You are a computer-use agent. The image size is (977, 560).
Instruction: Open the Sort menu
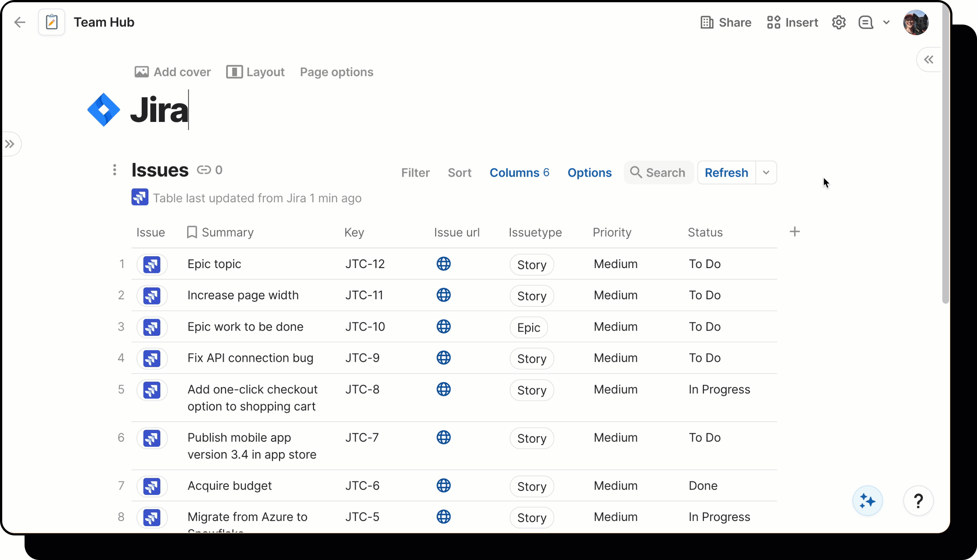tap(459, 172)
